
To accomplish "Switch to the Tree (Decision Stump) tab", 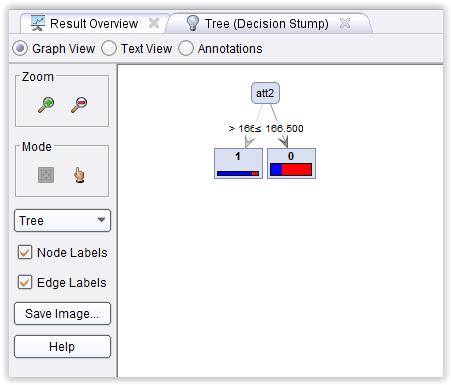I will (267, 23).
